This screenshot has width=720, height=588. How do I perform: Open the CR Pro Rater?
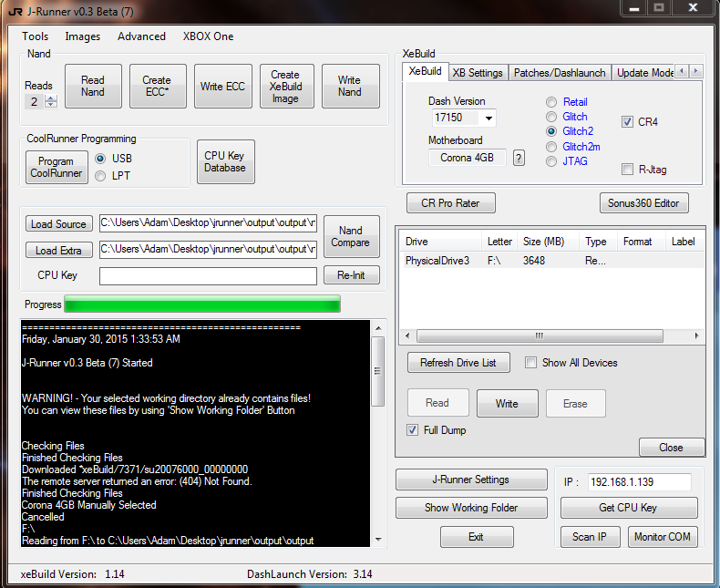pos(450,203)
